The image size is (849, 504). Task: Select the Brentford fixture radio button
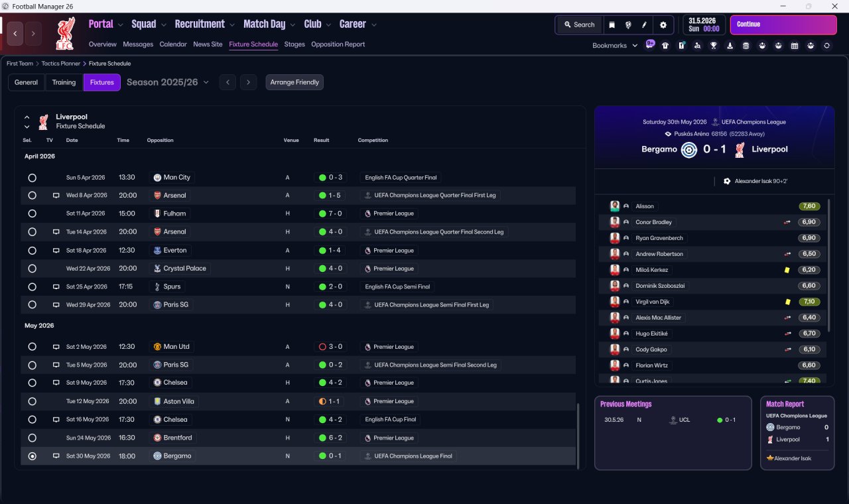pyautogui.click(x=32, y=438)
